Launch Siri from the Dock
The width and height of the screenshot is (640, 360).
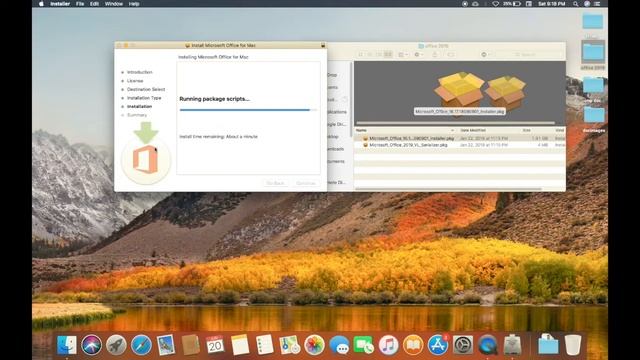(x=91, y=345)
